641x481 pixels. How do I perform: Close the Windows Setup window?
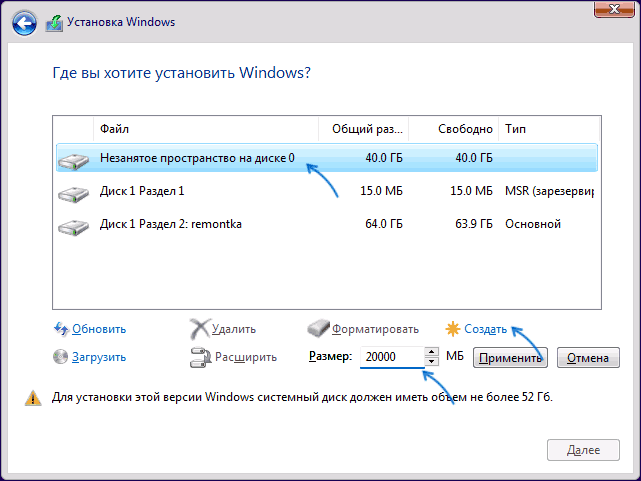tap(614, 9)
